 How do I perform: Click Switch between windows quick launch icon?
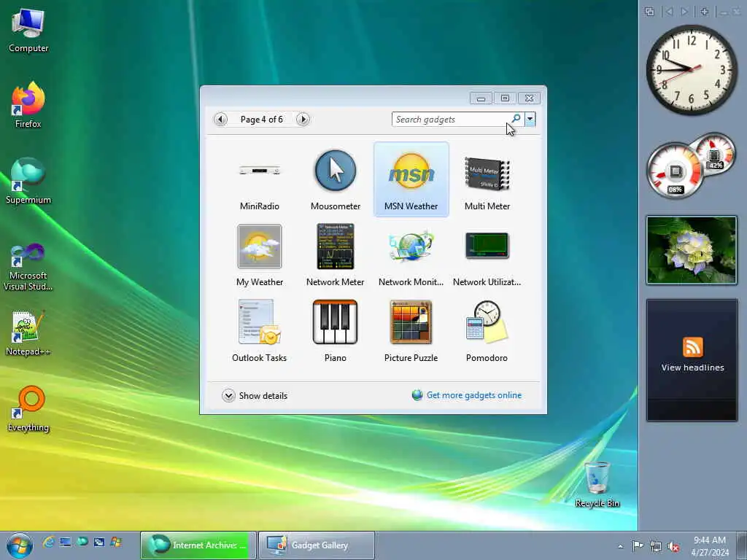(99, 542)
